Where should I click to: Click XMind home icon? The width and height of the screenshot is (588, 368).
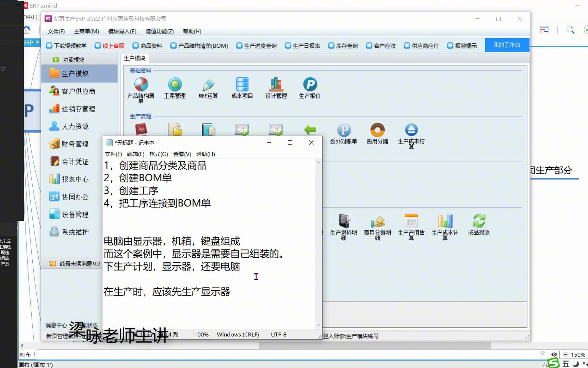[27, 30]
